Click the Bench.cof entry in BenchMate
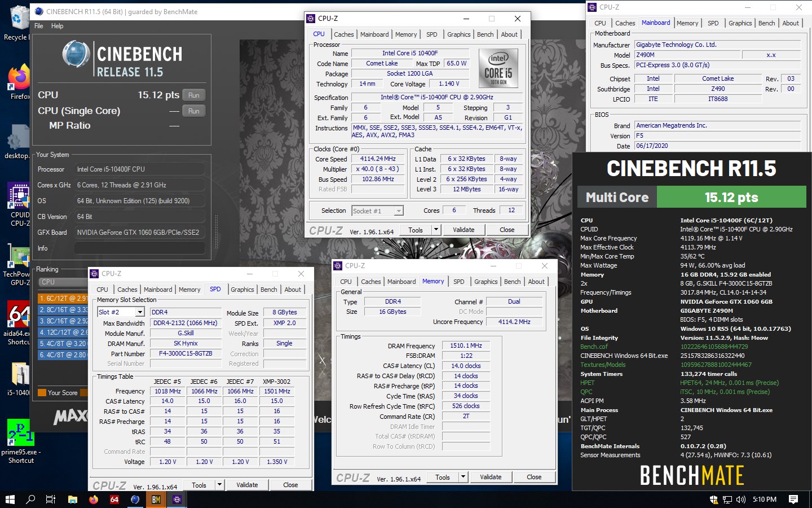Image resolution: width=812 pixels, height=508 pixels. (594, 347)
